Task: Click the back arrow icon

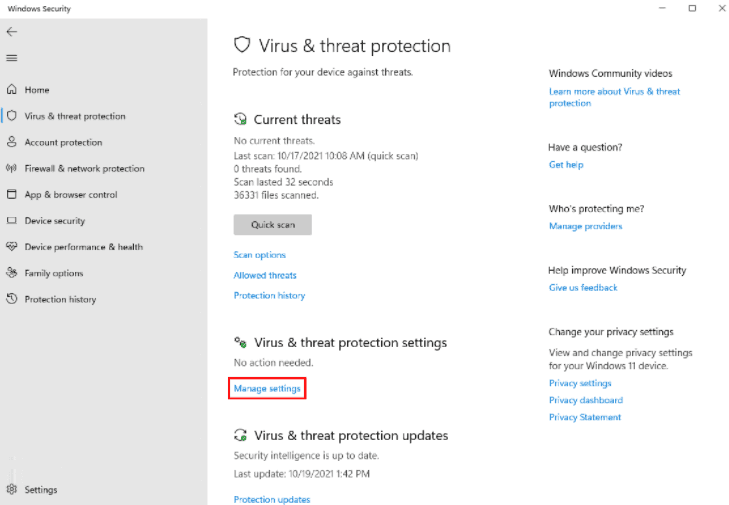Action: point(12,32)
